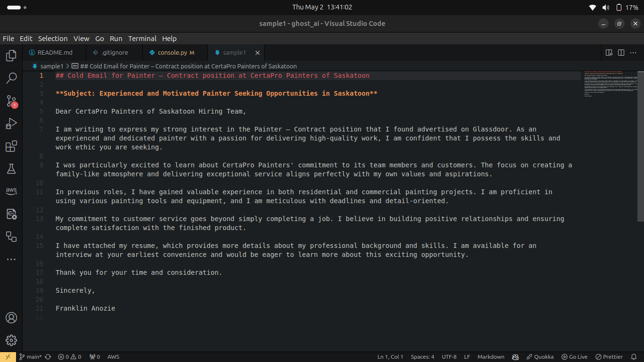Click the minimap preview of the document
This screenshot has height=362, width=644.
pos(610,83)
